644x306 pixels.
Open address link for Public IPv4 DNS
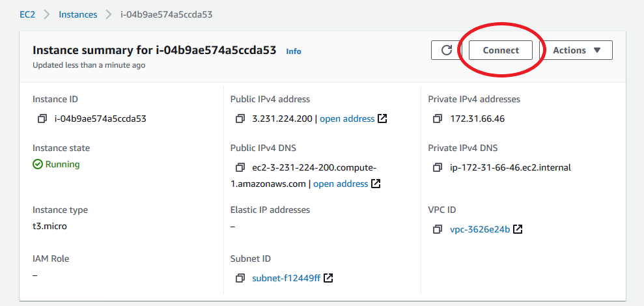click(341, 184)
